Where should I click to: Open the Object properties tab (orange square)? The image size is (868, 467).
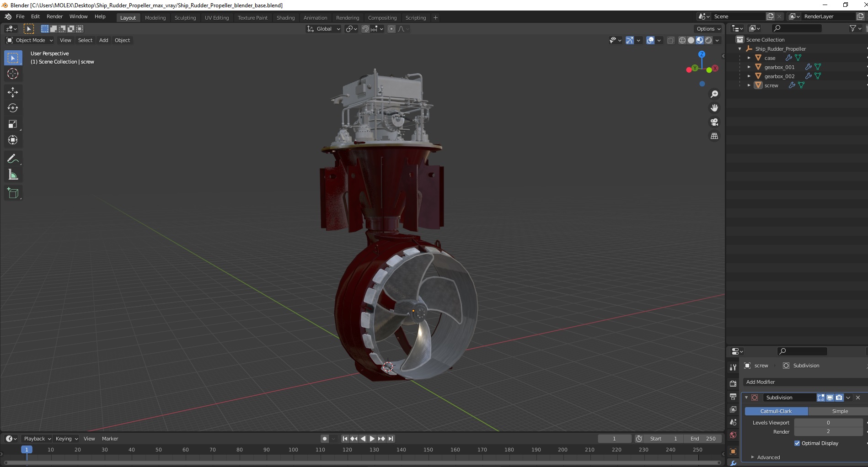pyautogui.click(x=733, y=451)
